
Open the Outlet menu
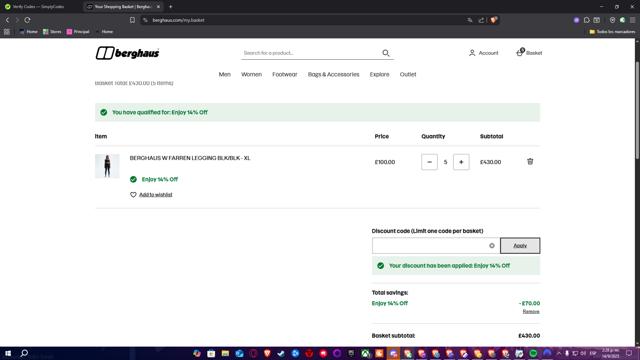(408, 74)
